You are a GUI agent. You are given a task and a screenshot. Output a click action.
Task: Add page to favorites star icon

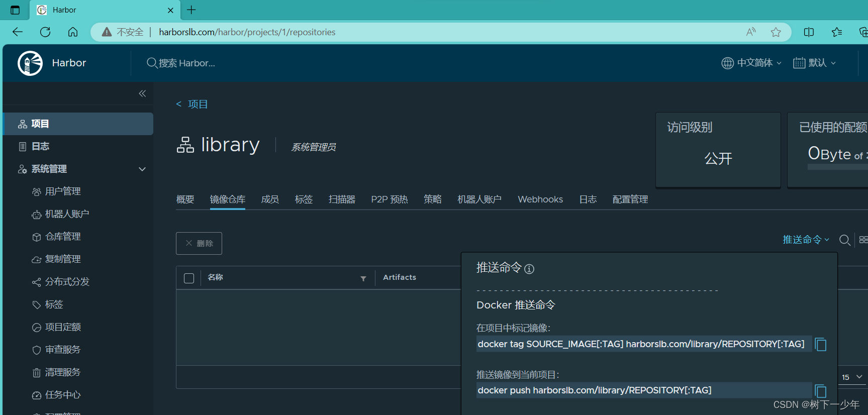(776, 32)
